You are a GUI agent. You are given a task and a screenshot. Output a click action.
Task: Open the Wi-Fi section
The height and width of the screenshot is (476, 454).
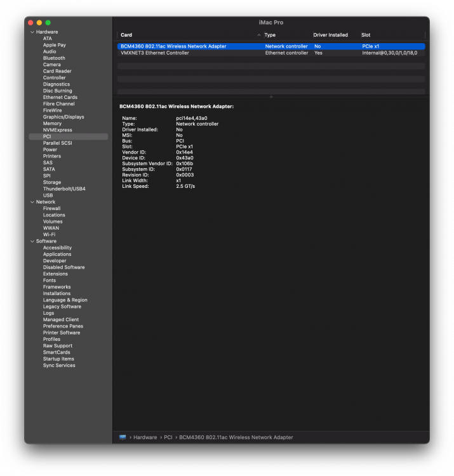49,235
